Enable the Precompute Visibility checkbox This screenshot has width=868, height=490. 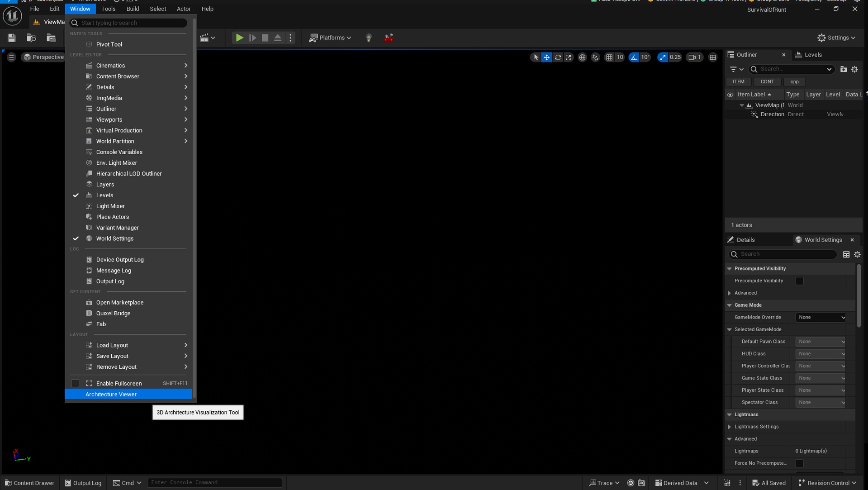pos(800,281)
